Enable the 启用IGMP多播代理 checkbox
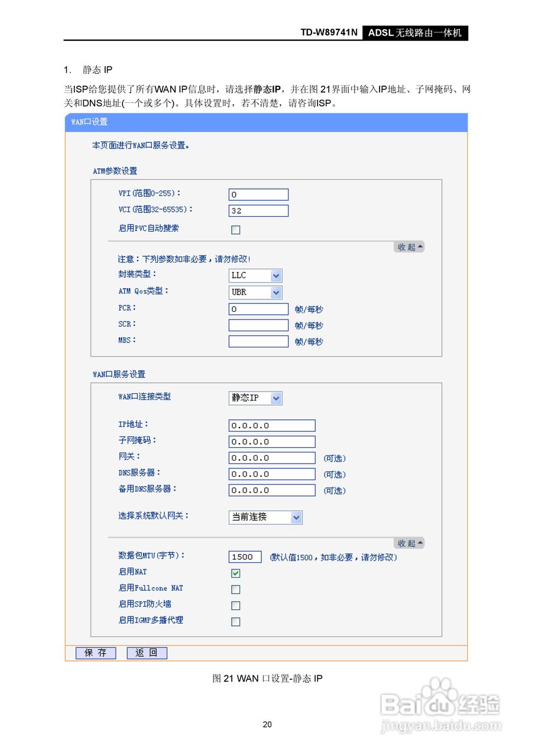This screenshot has height=756, width=535. (235, 622)
